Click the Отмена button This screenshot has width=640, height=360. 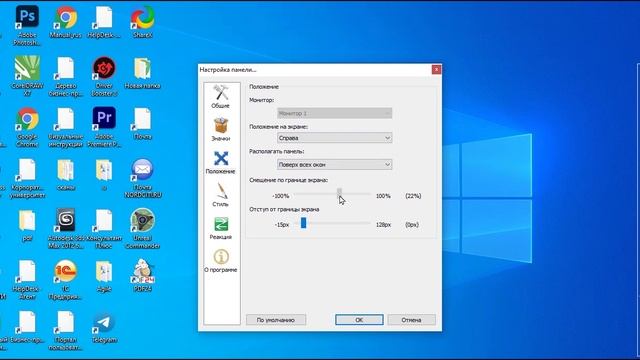pyautogui.click(x=411, y=320)
